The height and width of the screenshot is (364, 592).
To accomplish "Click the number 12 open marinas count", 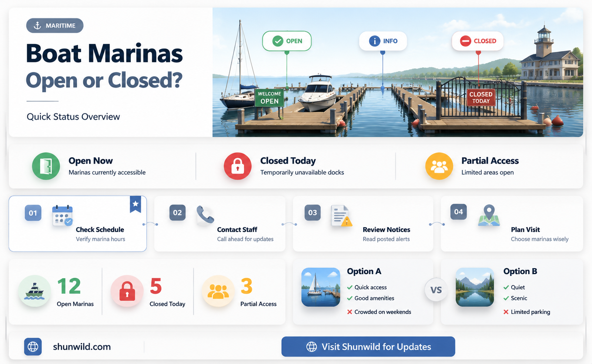I will [x=69, y=286].
